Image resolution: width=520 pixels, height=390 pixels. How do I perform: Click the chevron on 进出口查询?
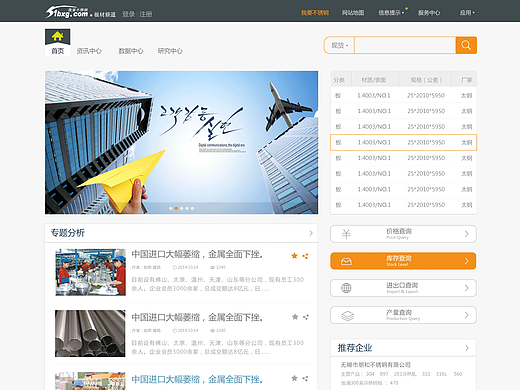(467, 288)
